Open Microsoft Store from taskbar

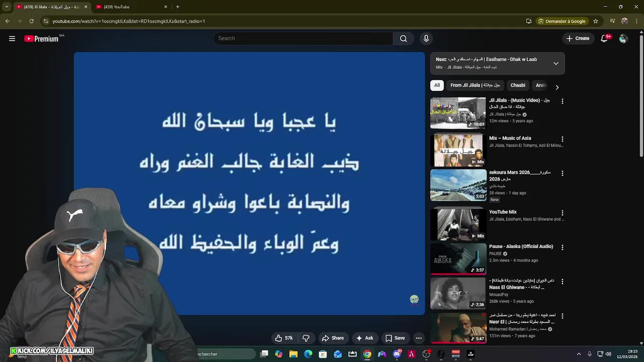[323, 354]
